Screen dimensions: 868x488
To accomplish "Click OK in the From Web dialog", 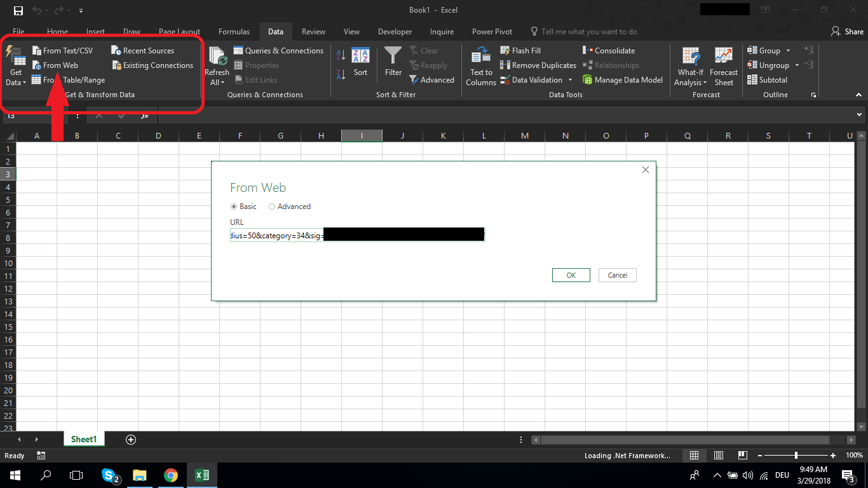I will pyautogui.click(x=570, y=274).
